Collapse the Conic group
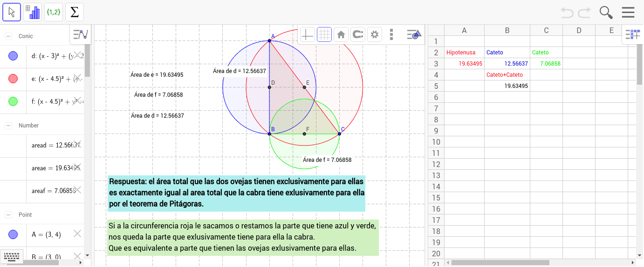The width and height of the screenshot is (644, 267). [8, 36]
